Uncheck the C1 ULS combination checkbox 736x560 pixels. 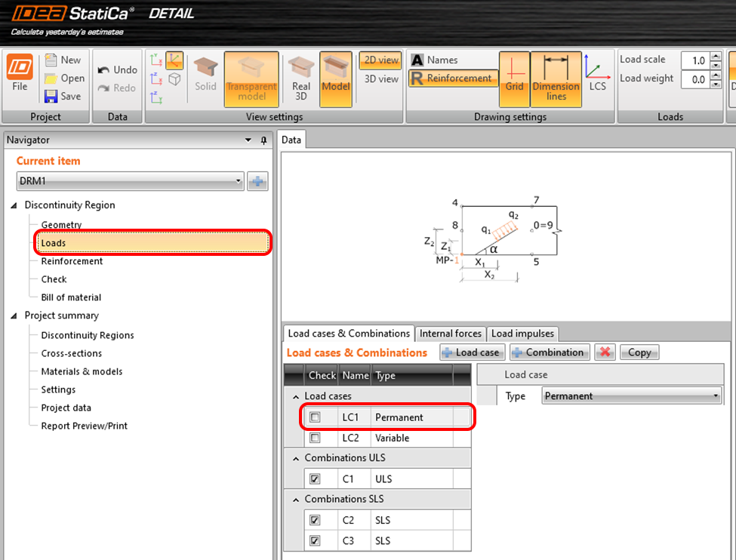(x=315, y=478)
